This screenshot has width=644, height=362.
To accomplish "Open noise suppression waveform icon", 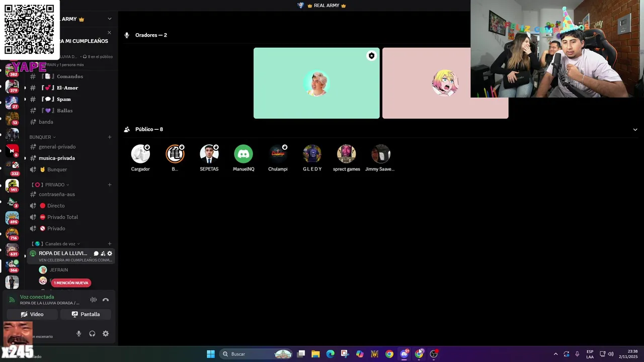I will point(93,300).
